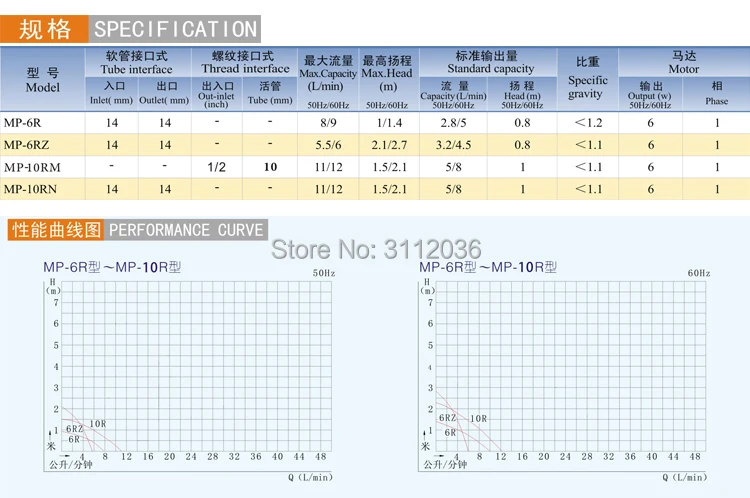Click the "1/2" out-inlet value for MP-10RM
750x498 pixels.
tap(216, 167)
